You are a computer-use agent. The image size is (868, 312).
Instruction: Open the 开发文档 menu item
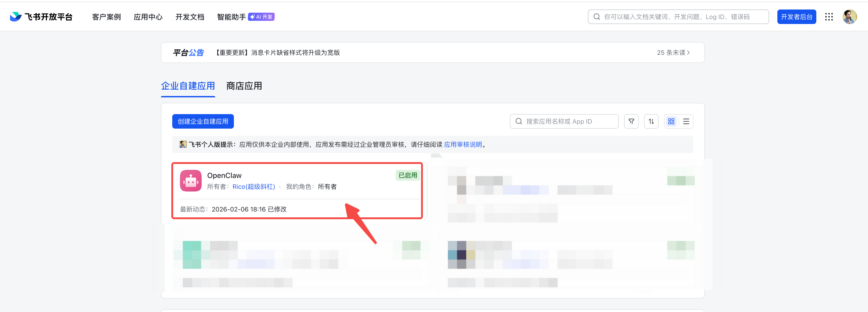190,17
